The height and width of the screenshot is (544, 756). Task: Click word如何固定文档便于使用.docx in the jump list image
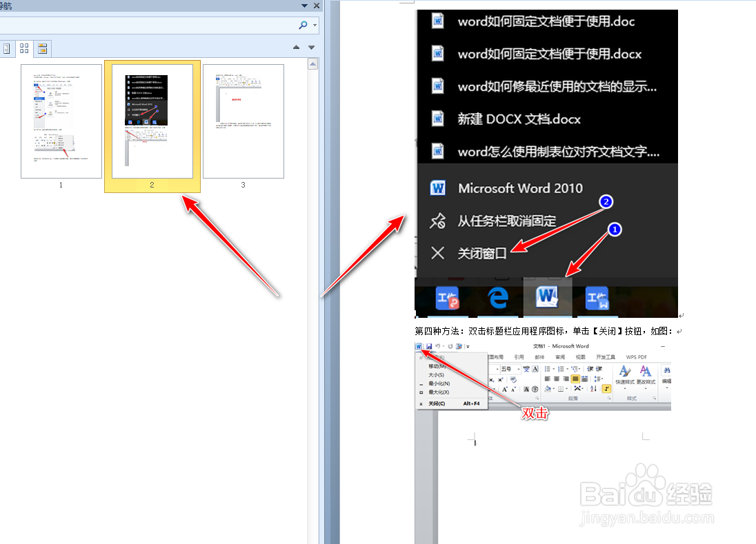pos(549,54)
